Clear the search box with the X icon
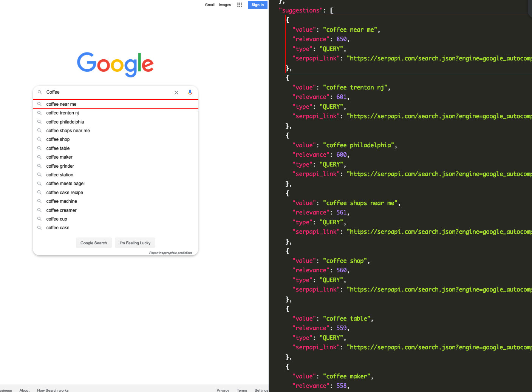The width and height of the screenshot is (532, 392). tap(176, 93)
